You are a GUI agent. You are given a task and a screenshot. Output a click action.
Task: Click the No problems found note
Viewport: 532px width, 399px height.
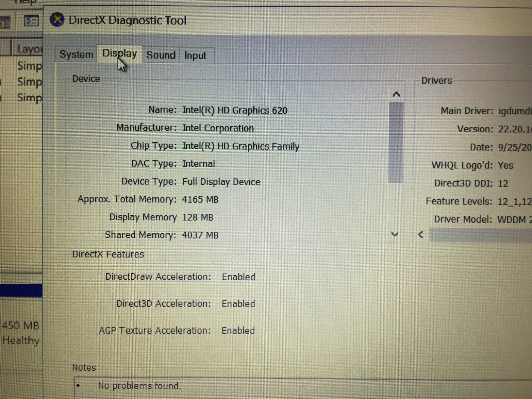(x=140, y=386)
